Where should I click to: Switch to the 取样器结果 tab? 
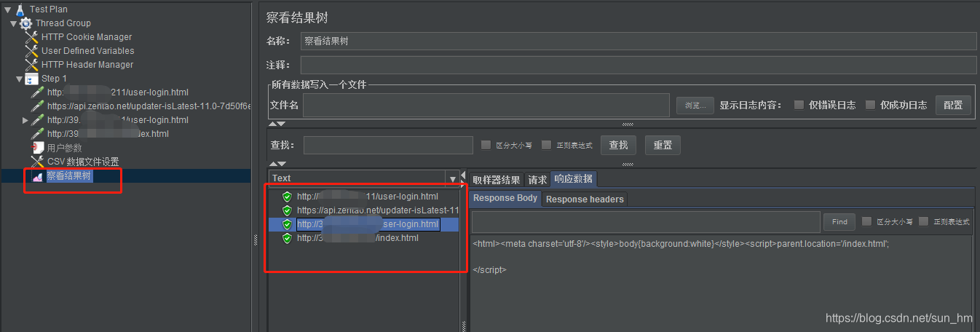(497, 180)
